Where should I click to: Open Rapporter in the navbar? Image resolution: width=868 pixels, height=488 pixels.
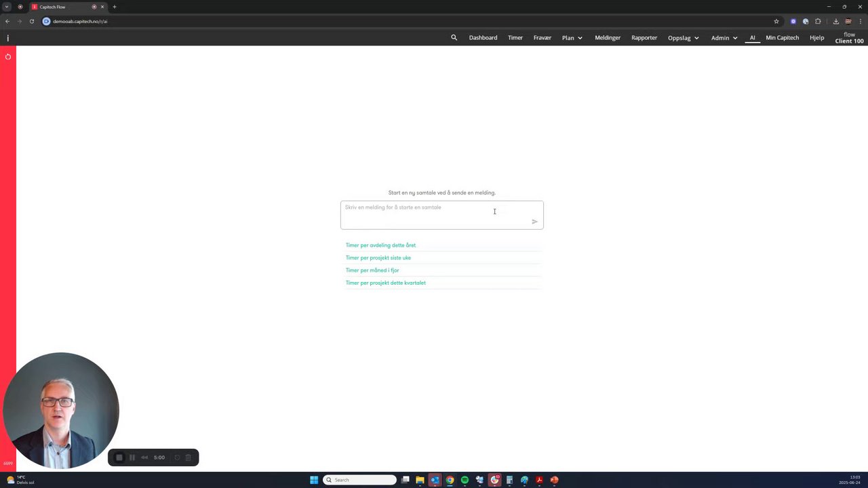[644, 38]
